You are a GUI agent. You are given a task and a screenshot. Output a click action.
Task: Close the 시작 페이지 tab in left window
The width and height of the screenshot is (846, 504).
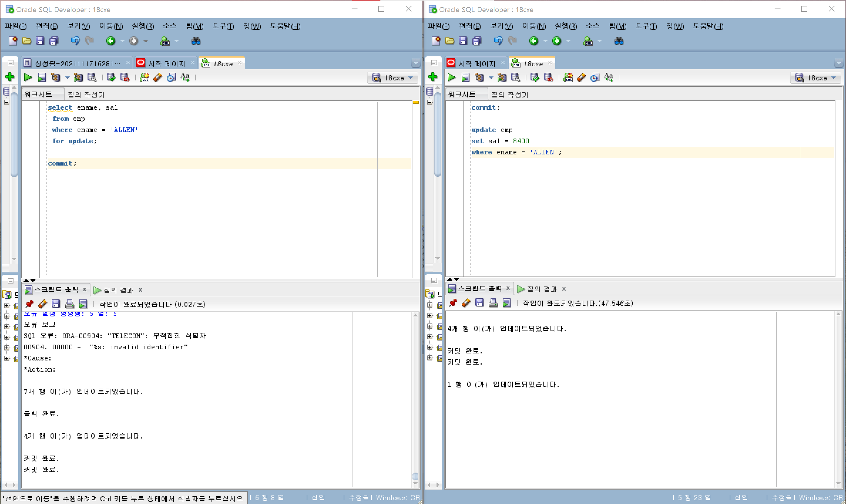[193, 63]
